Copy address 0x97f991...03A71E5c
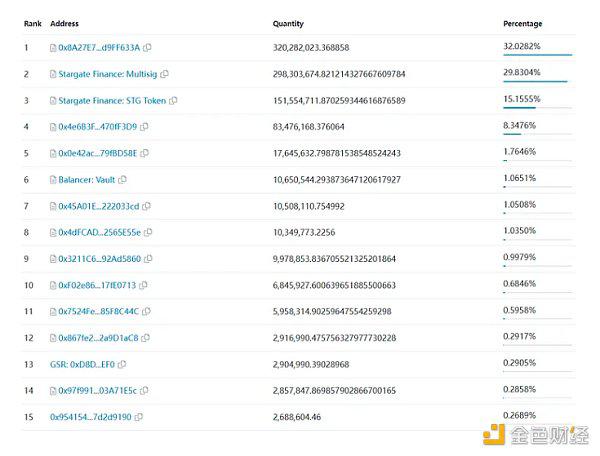This screenshot has width=600, height=456. point(144,391)
